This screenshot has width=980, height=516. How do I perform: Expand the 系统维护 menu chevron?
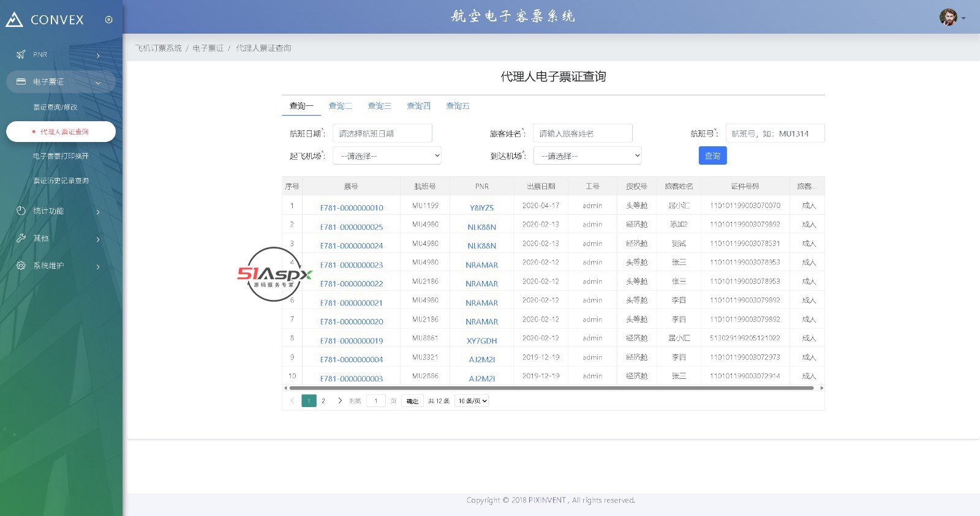(x=98, y=267)
